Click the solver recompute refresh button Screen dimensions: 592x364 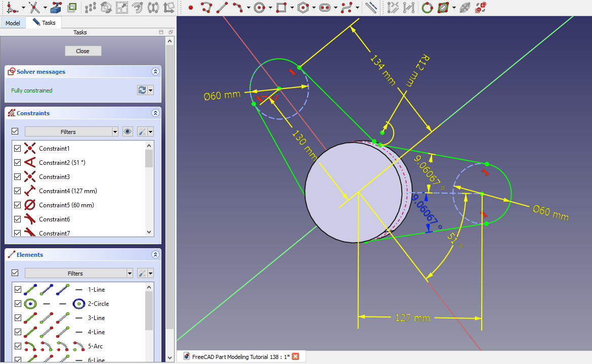click(142, 90)
